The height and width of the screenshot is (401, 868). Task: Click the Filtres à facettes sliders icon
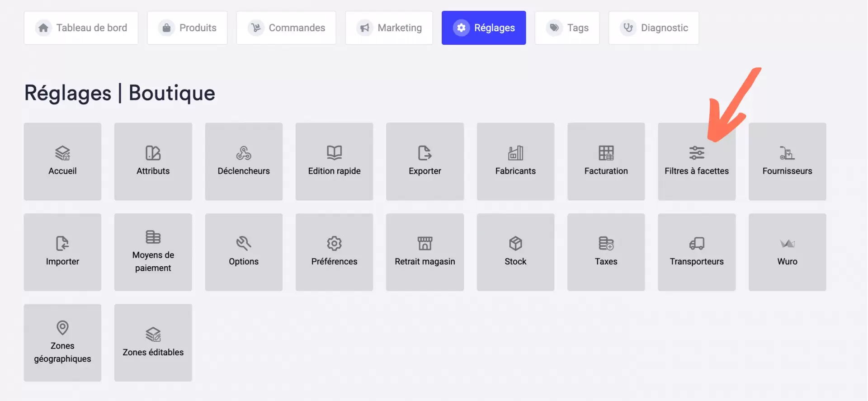(697, 153)
